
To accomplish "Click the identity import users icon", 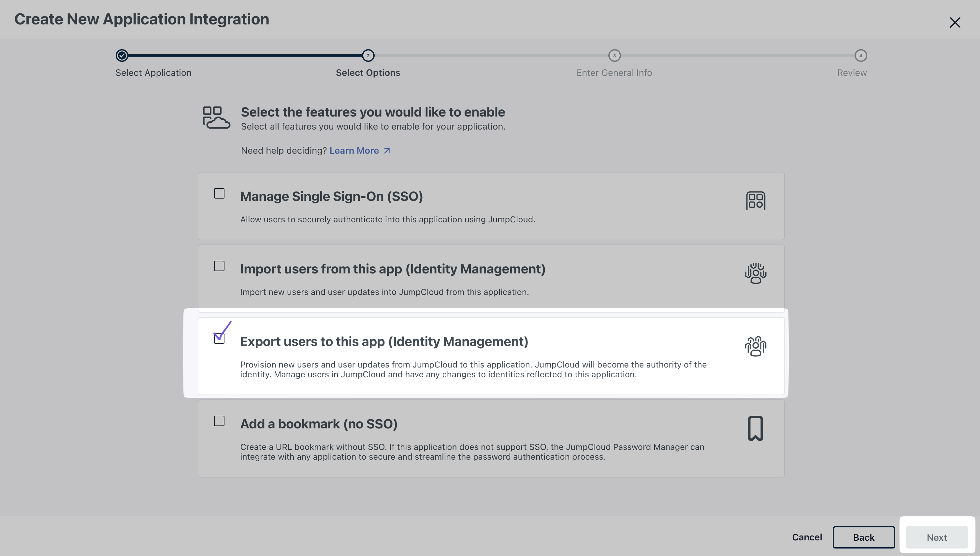I will click(x=756, y=273).
